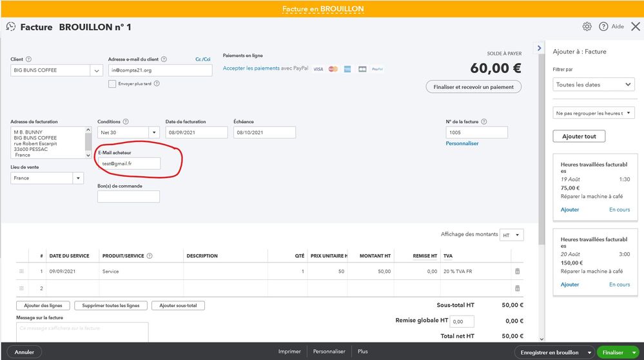Collapse the side panel with the chevron
Image resolution: width=644 pixels, height=360 pixels.
click(x=540, y=48)
